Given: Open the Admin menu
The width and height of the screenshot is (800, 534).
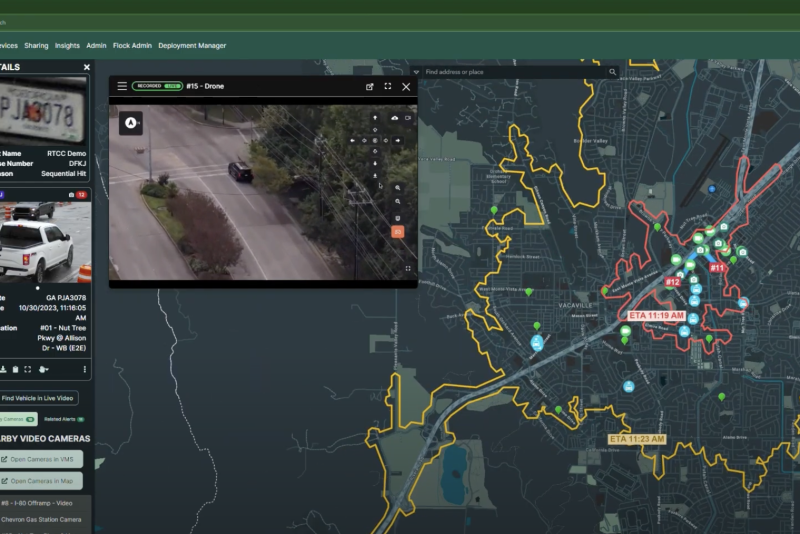Looking at the screenshot, I should click(x=96, y=45).
